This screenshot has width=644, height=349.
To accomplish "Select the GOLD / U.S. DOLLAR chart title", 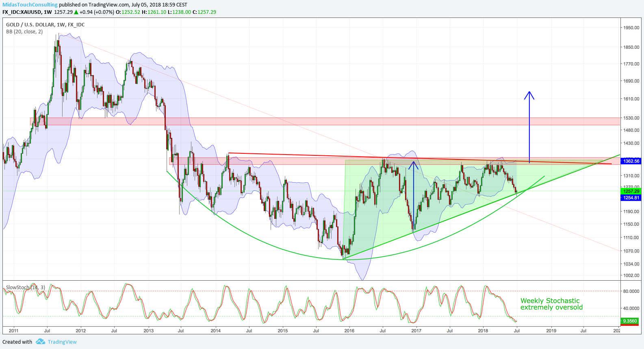I will 45,24.
